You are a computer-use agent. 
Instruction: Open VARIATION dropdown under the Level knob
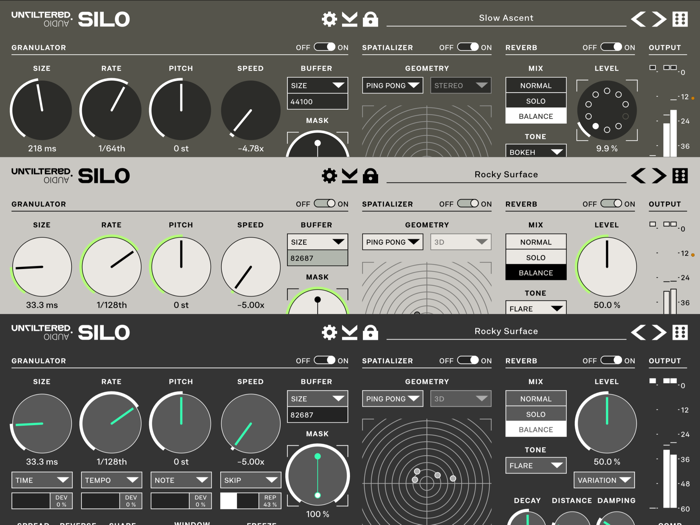click(x=604, y=480)
